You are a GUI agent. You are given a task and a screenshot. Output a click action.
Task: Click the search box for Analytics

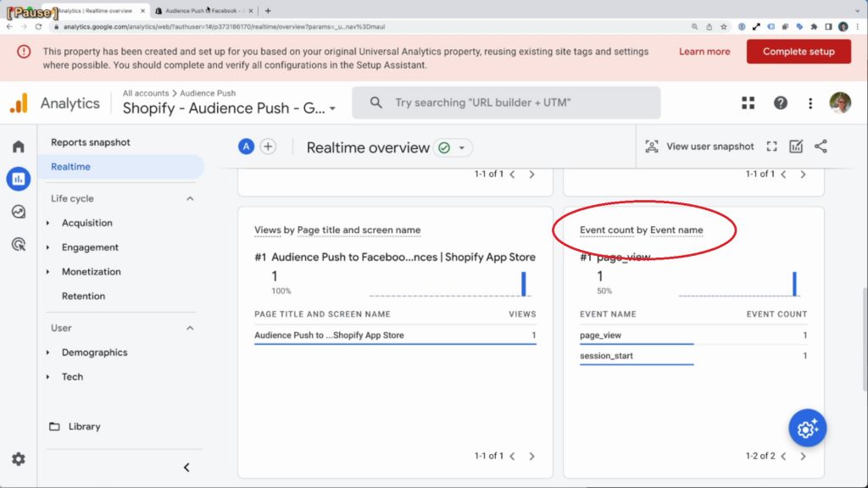pyautogui.click(x=506, y=103)
